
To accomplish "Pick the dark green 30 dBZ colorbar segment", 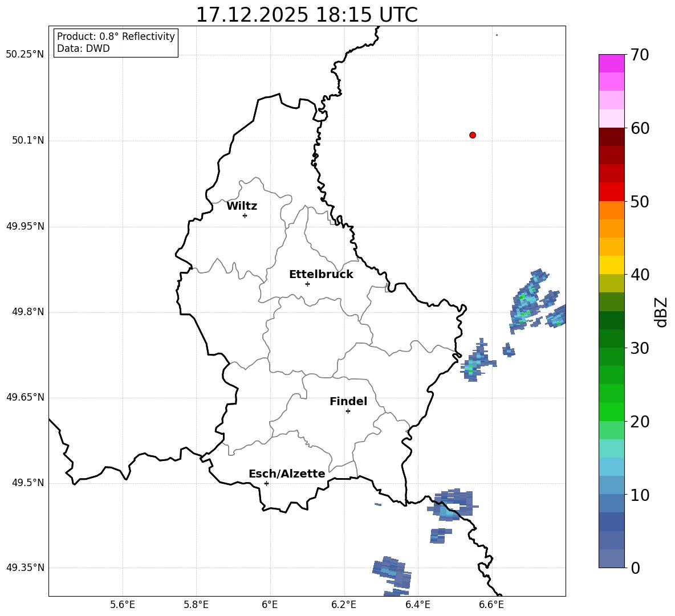I will [611, 338].
